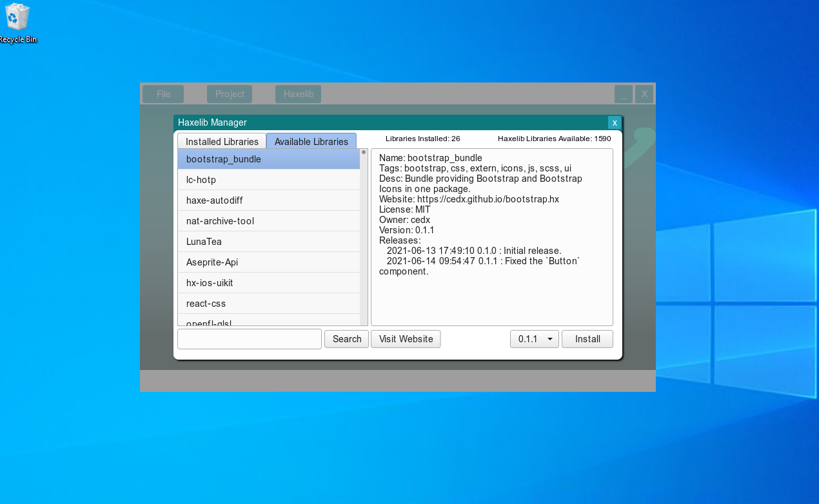The height and width of the screenshot is (504, 819).
Task: Close the Haxelib Manager dialog
Action: pos(615,122)
